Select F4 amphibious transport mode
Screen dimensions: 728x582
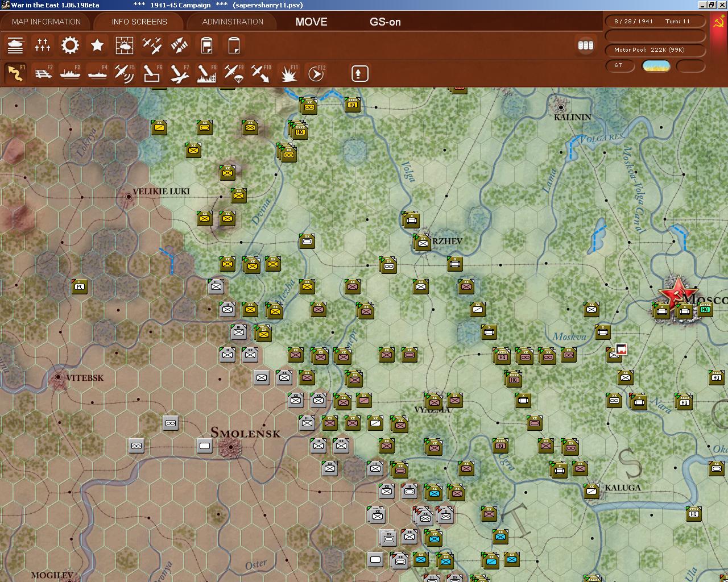(x=97, y=73)
